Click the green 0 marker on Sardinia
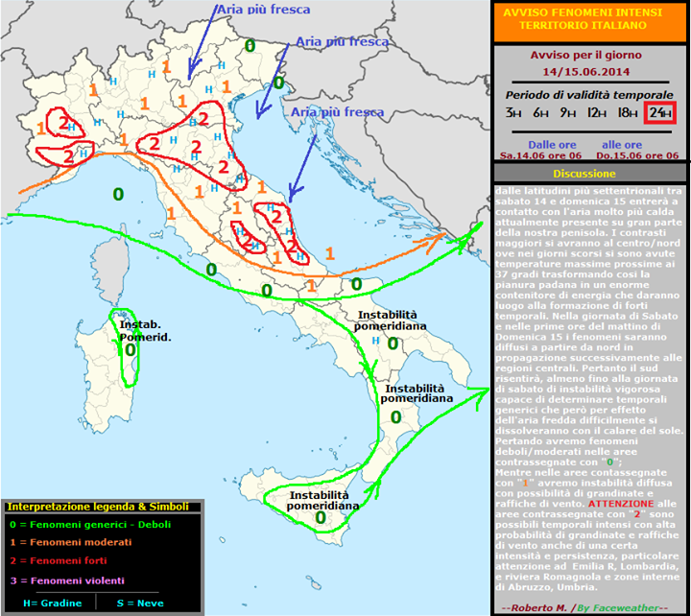This screenshot has width=691, height=616. pos(130,350)
